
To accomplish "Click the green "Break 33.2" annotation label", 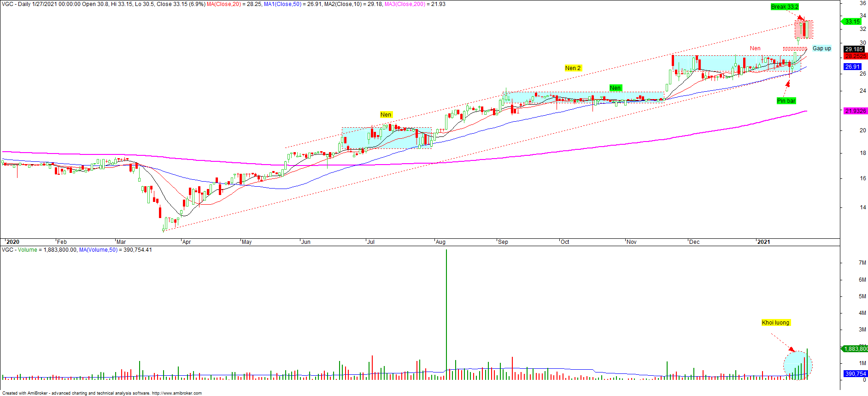I will point(785,7).
